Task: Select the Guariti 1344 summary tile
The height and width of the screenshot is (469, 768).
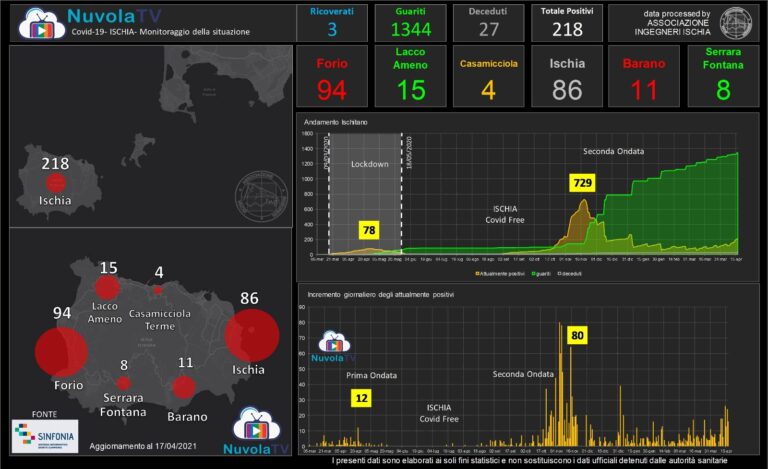Action: [411, 23]
